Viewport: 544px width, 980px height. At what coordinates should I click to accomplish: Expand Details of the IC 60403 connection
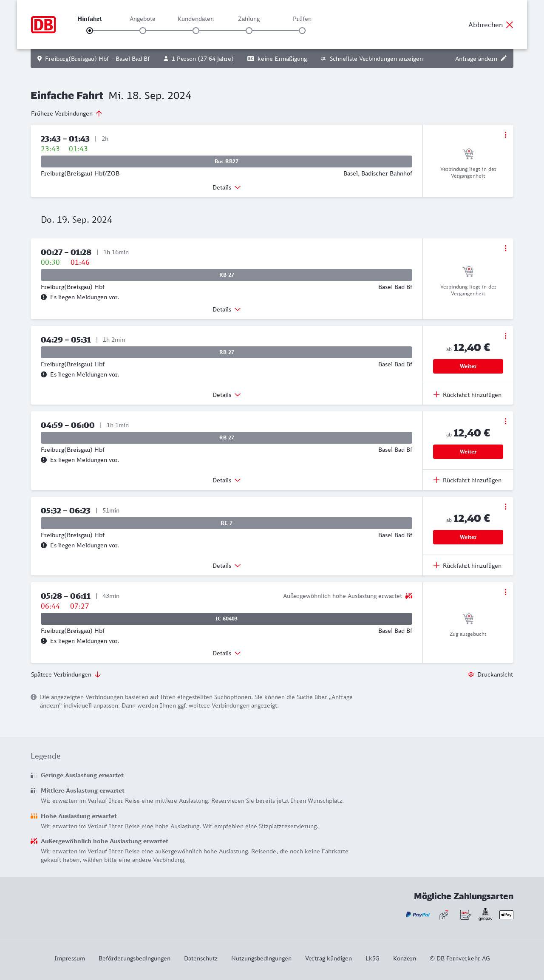(x=227, y=653)
